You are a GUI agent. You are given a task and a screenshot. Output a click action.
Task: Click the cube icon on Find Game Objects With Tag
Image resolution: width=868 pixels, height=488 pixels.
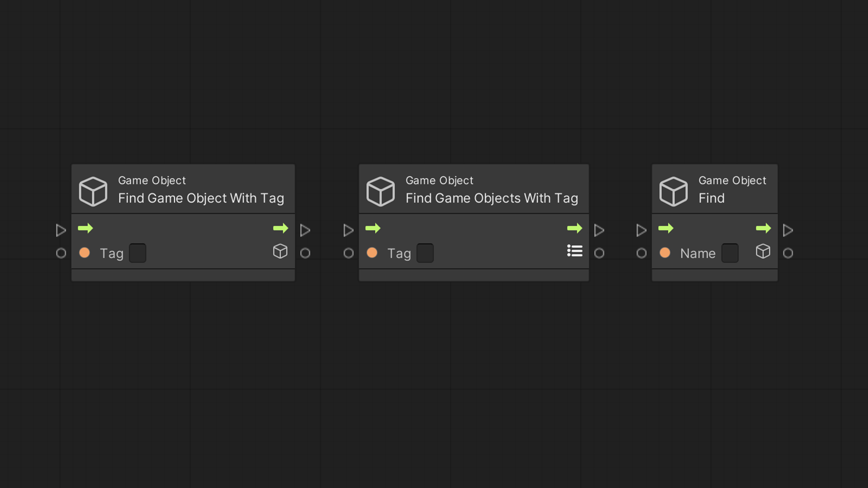(x=380, y=189)
